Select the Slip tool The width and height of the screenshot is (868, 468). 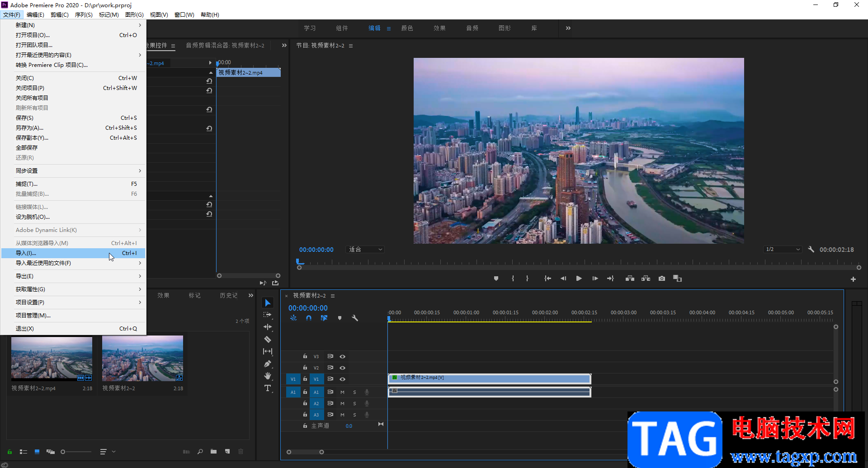click(x=268, y=351)
